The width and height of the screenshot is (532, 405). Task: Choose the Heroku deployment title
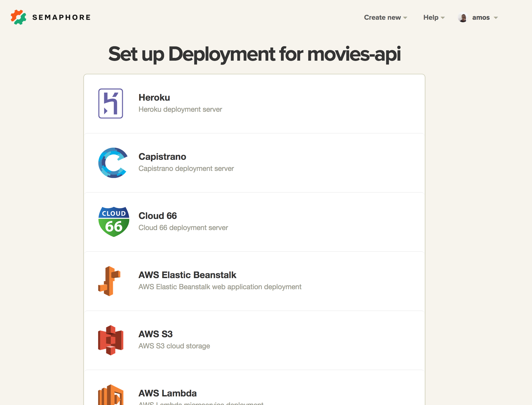pos(154,98)
